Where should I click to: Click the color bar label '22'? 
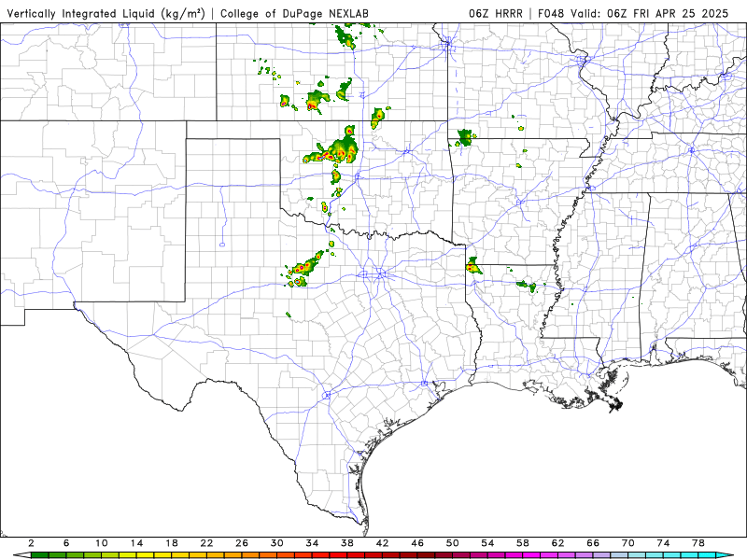click(x=206, y=543)
